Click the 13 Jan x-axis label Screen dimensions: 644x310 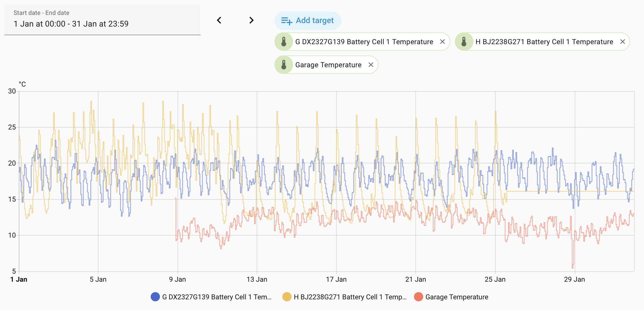click(x=257, y=279)
